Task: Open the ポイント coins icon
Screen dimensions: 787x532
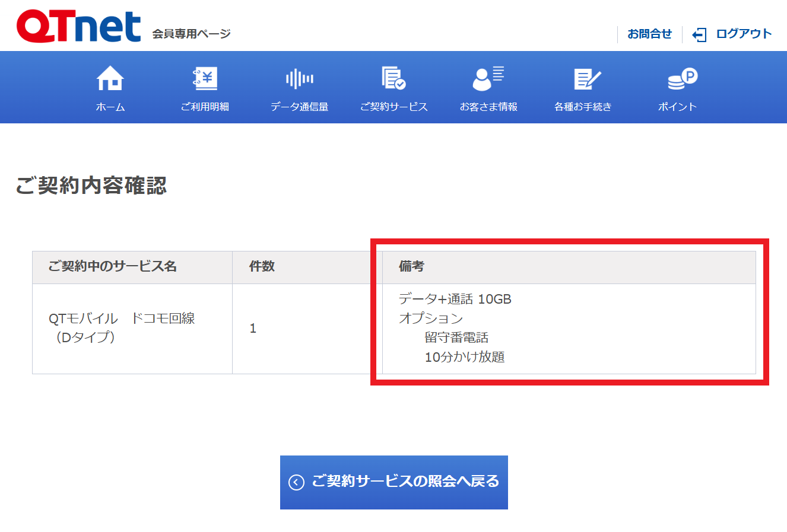Action: (x=681, y=78)
